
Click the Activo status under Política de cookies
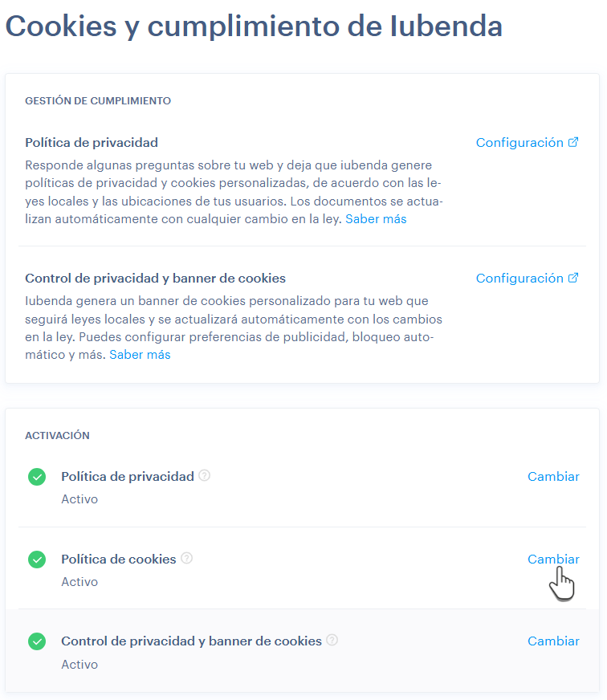(79, 581)
